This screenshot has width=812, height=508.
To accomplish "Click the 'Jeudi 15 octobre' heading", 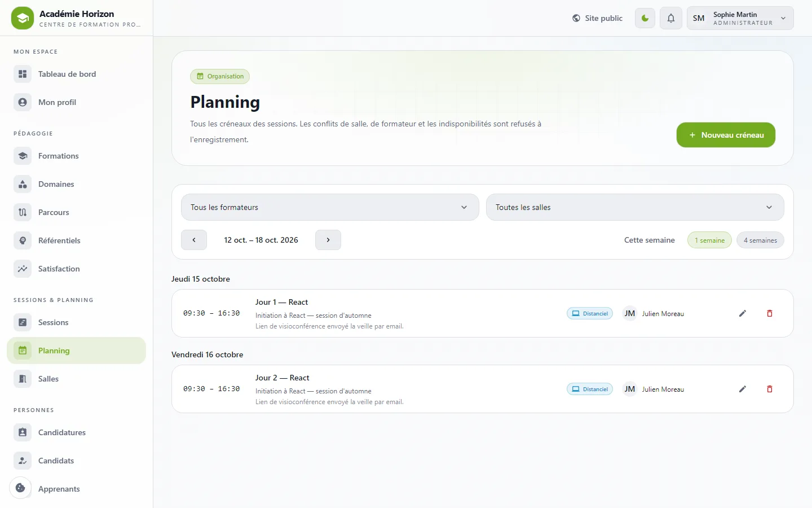I will (201, 279).
